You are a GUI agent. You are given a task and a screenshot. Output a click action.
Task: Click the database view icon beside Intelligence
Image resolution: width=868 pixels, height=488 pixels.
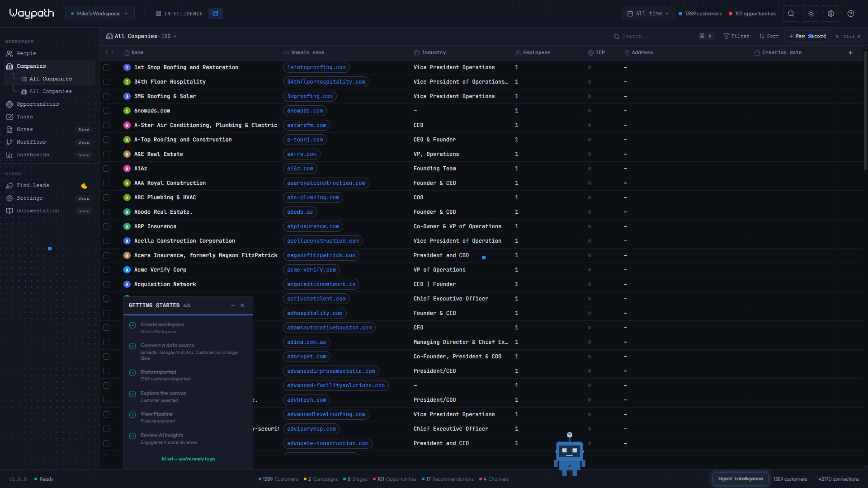[216, 14]
